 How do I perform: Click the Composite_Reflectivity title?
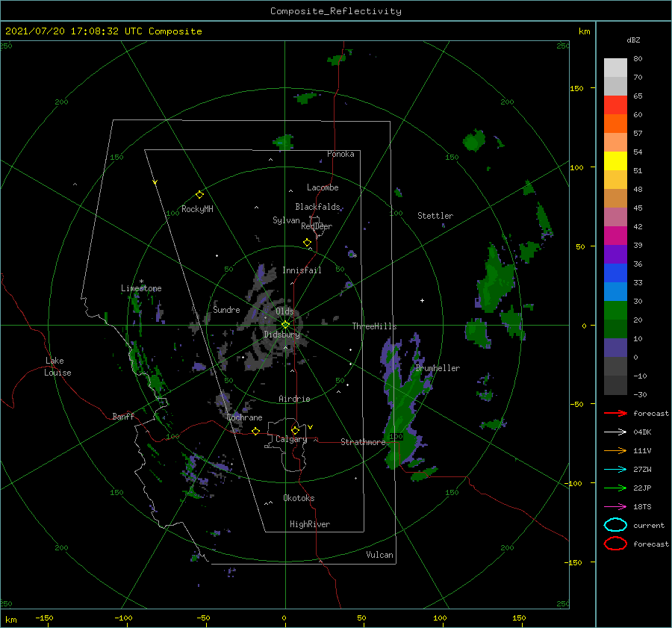pos(335,11)
